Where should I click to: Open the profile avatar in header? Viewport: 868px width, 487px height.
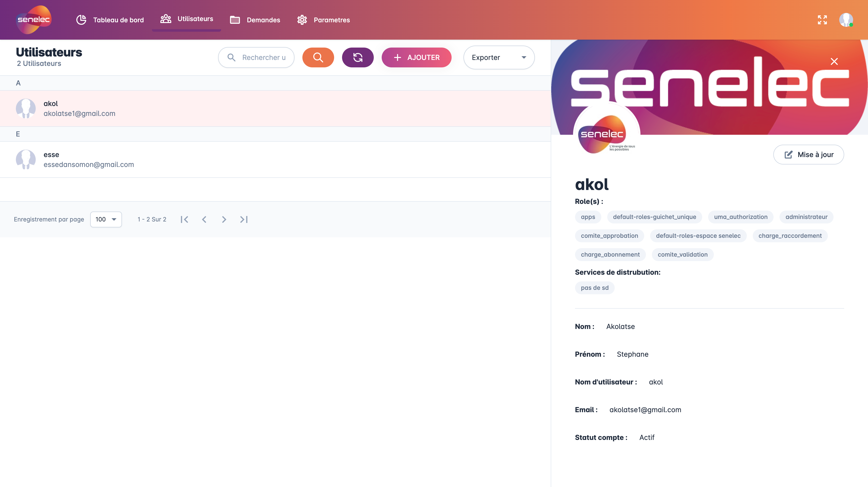tap(846, 20)
